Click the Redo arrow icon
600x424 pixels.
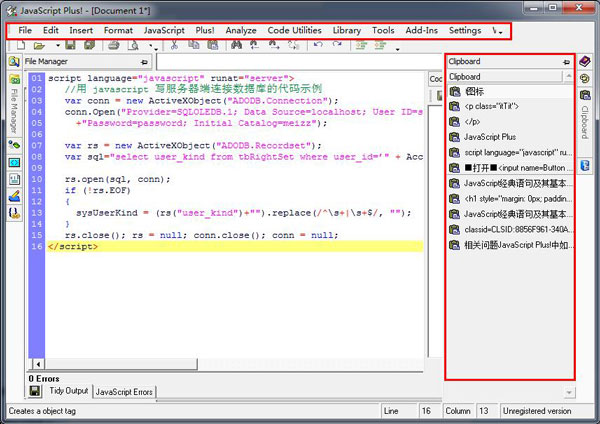pos(337,45)
